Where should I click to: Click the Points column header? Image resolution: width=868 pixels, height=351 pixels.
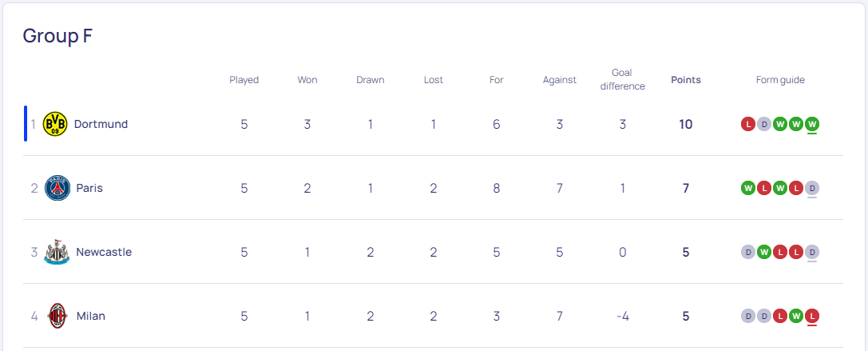click(686, 80)
